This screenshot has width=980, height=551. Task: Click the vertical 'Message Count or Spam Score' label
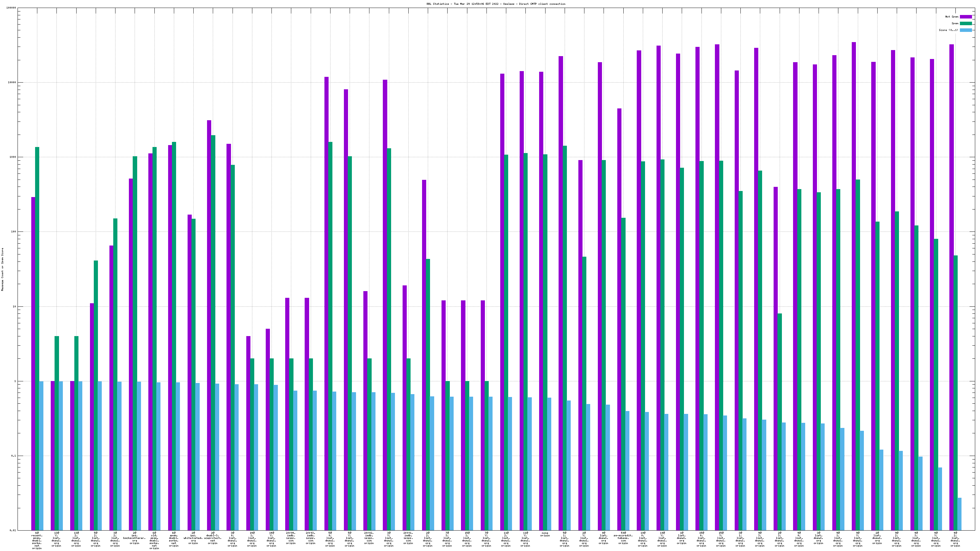tap(3, 269)
